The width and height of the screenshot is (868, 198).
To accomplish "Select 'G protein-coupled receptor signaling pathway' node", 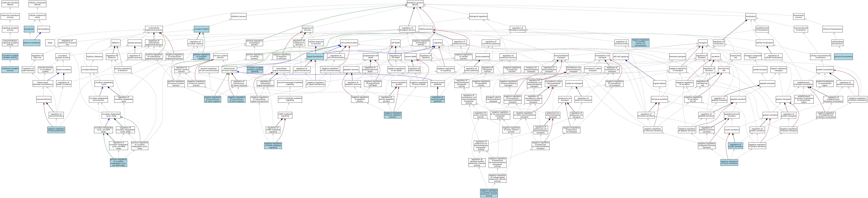I will tap(255, 70).
